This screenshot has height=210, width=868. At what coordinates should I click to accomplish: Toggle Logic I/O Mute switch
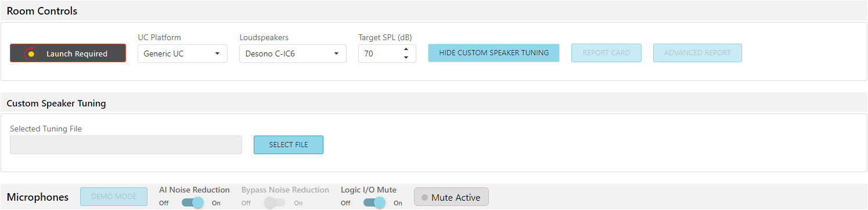374,202
